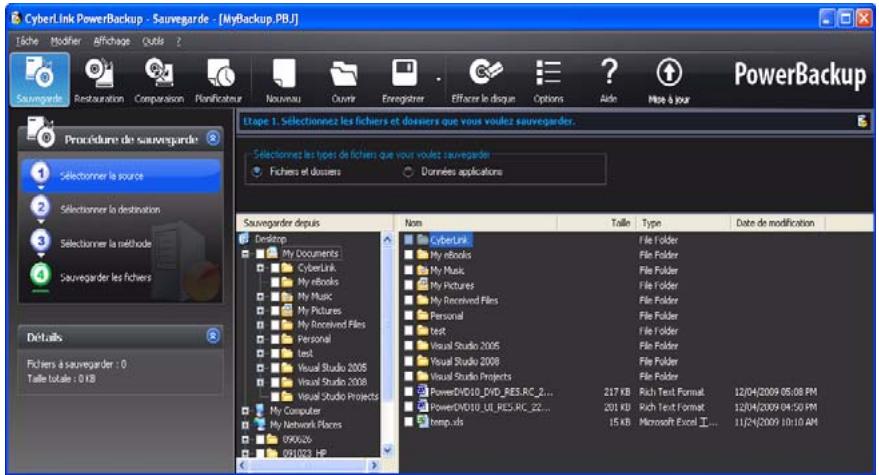Click the 217 KB size cell
Image resolution: width=879 pixels, height=475 pixels.
(x=617, y=391)
